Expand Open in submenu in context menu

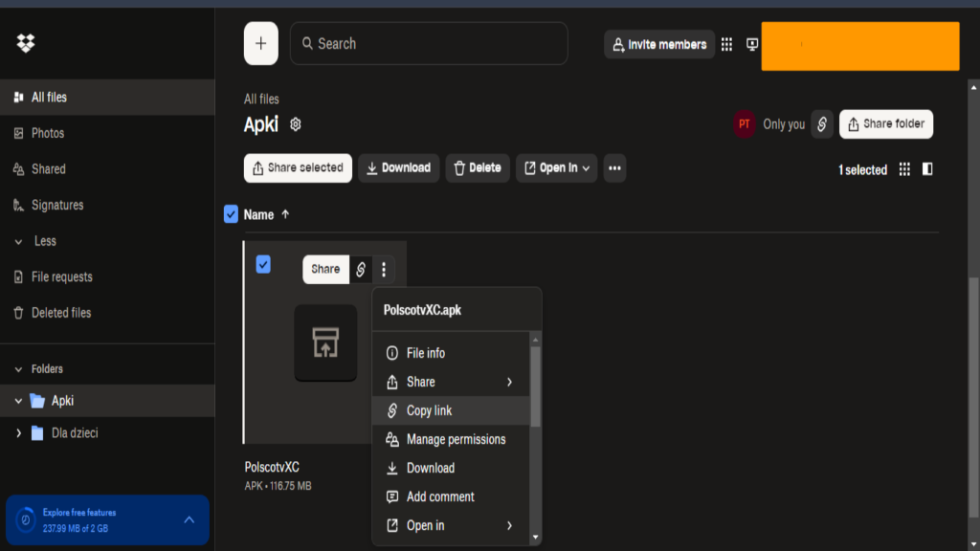click(451, 525)
